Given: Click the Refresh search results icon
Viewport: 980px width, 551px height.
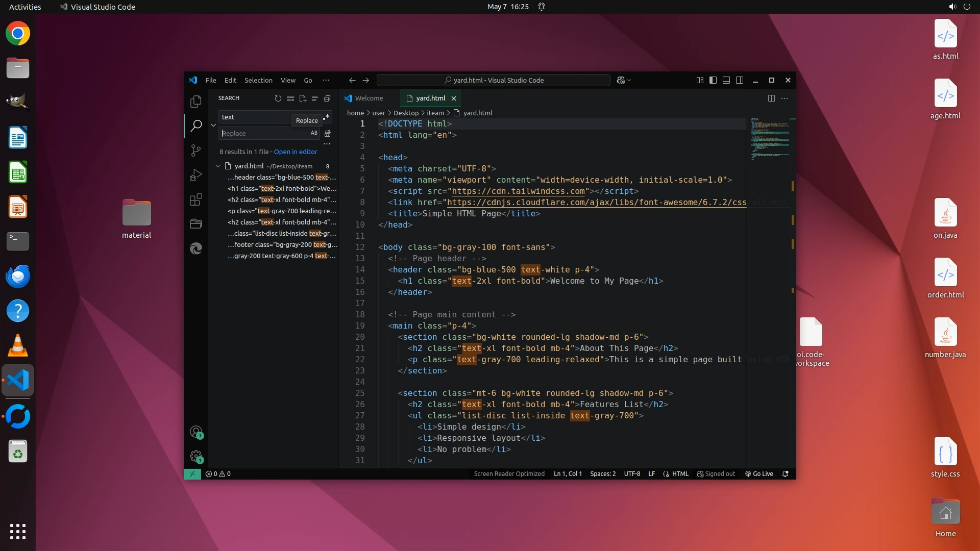Looking at the screenshot, I should [x=278, y=98].
